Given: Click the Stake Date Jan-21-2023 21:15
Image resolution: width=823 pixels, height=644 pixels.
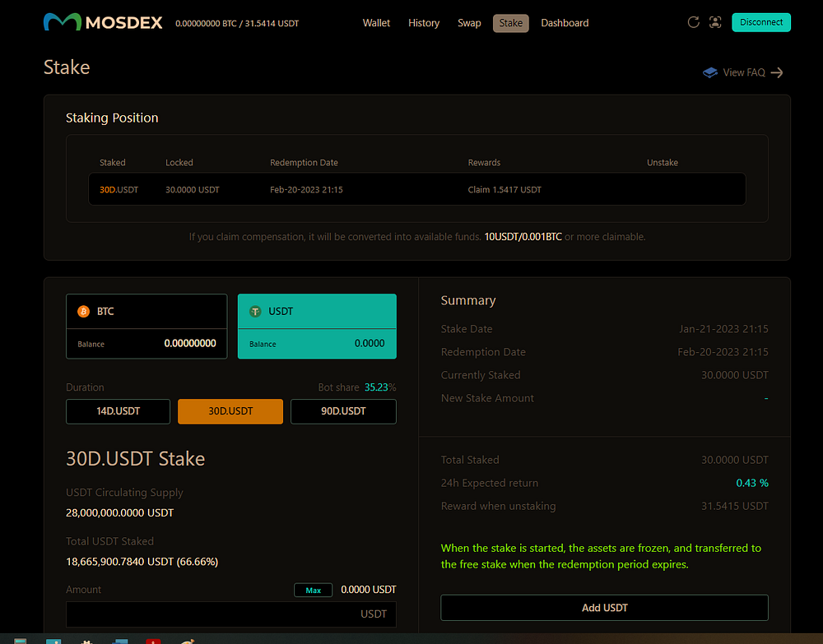Looking at the screenshot, I should [723, 329].
